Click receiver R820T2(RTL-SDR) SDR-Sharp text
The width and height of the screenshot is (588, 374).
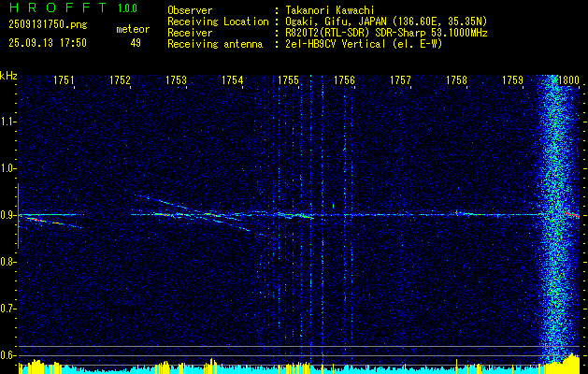(386, 33)
